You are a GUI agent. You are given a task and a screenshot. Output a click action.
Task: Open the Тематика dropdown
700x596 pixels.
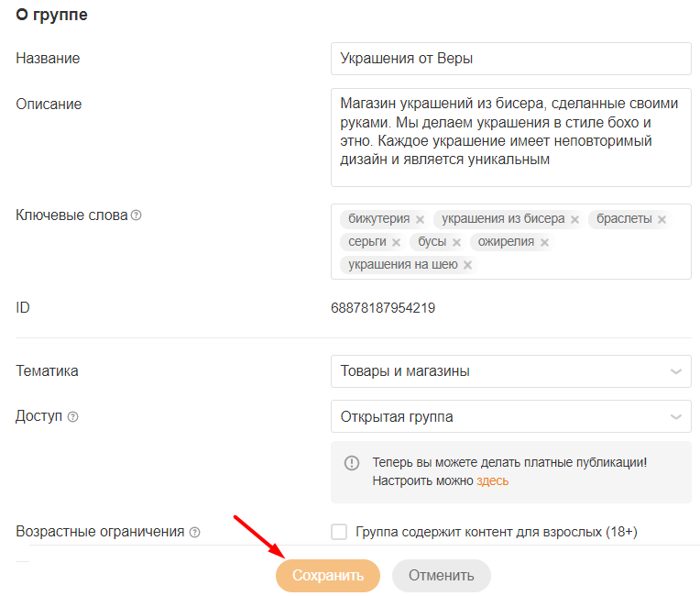(x=510, y=371)
